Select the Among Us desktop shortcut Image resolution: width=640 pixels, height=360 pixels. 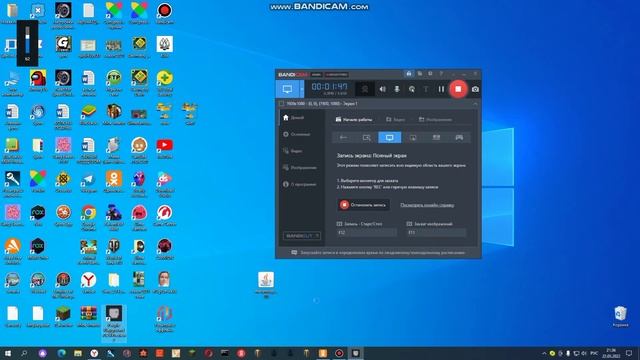click(x=38, y=80)
